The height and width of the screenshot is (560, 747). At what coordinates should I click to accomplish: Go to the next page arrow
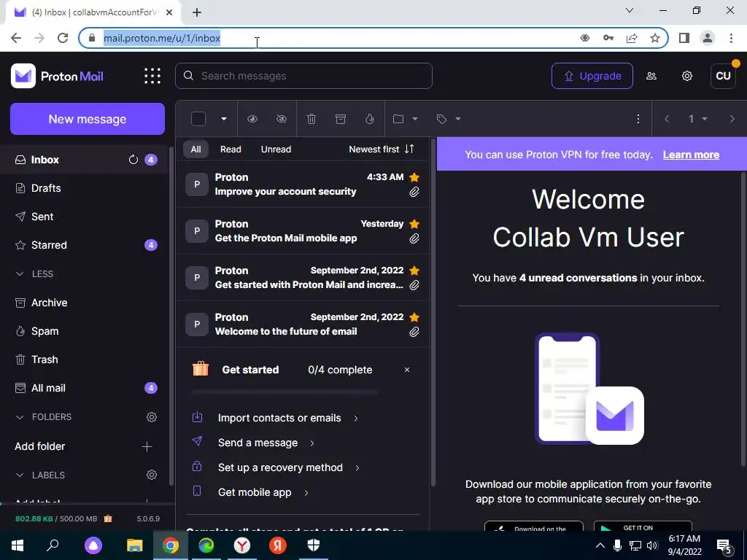pyautogui.click(x=732, y=119)
